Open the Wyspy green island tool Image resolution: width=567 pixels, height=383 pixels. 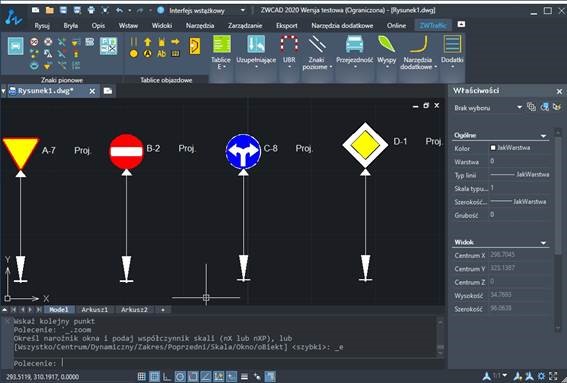[387, 52]
